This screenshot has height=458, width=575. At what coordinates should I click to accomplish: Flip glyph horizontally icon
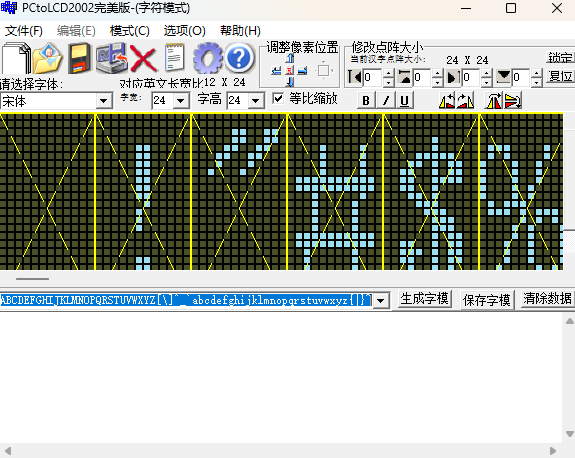point(494,100)
